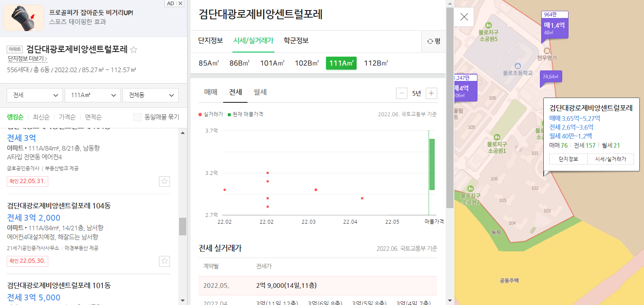
Task: Check 동일매물 묶기 checkbox
Action: (x=137, y=117)
